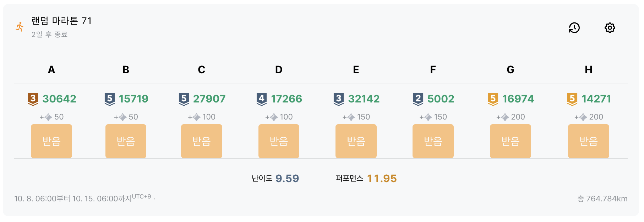This screenshot has height=222, width=644.
Task: Click the orange running person icon
Action: (x=20, y=27)
